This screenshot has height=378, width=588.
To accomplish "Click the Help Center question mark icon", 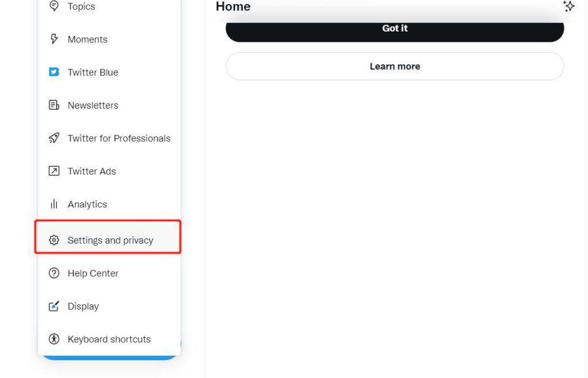I will coord(54,273).
